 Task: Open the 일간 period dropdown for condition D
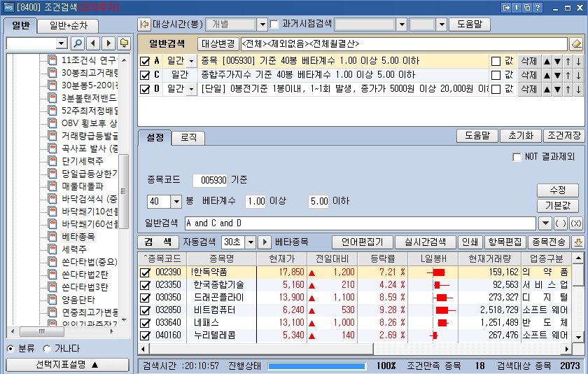(x=190, y=89)
